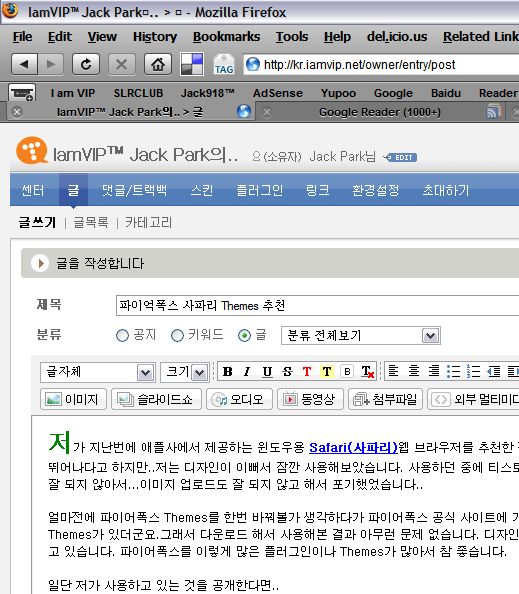Click the Safari(사파리) hyperlink in post
This screenshot has width=519, height=594.
[353, 447]
